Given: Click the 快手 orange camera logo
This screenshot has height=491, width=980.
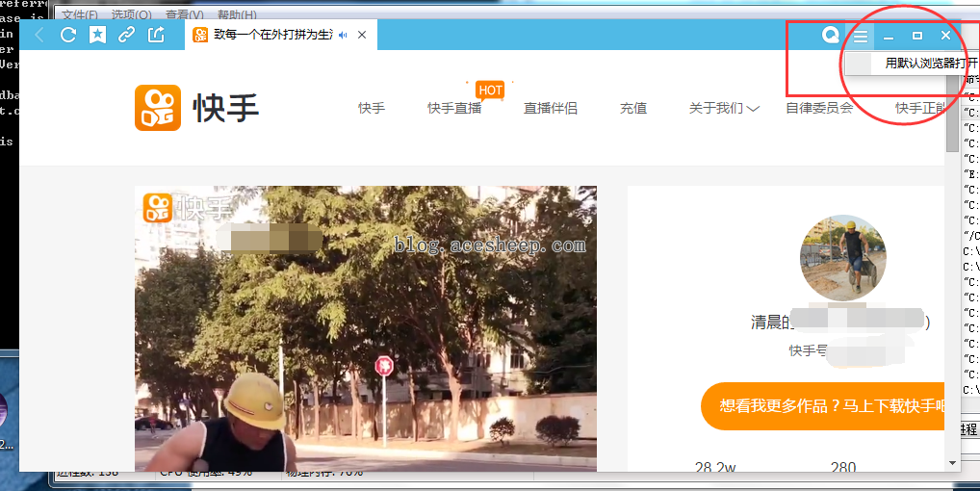Looking at the screenshot, I should (x=158, y=108).
